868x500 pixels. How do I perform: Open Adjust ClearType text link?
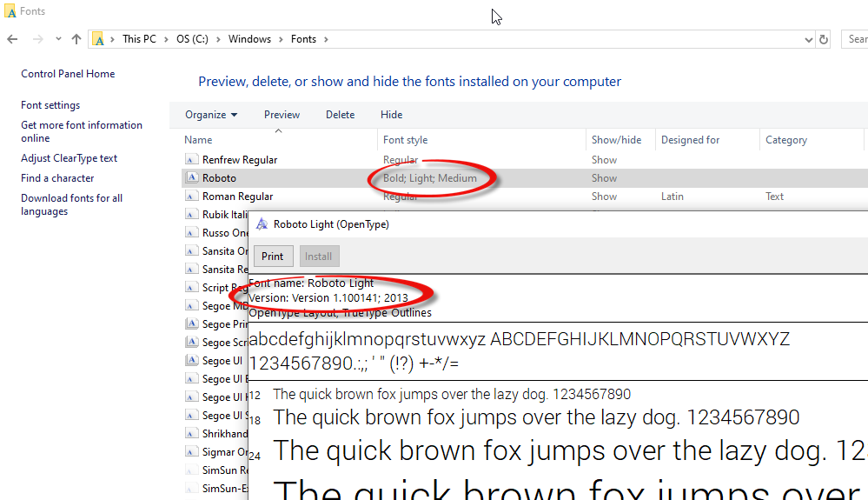(70, 158)
